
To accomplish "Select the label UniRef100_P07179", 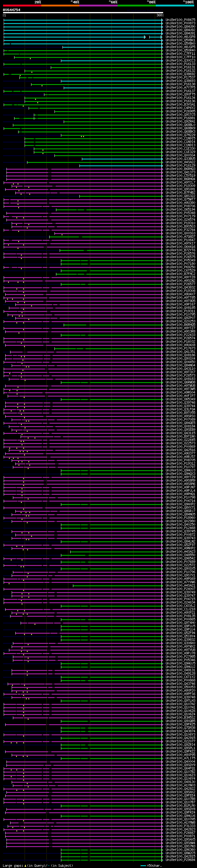I will click(180, 216).
